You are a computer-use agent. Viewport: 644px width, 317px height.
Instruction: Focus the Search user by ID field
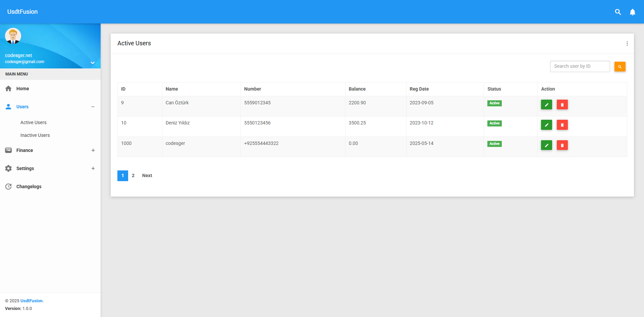click(x=580, y=66)
